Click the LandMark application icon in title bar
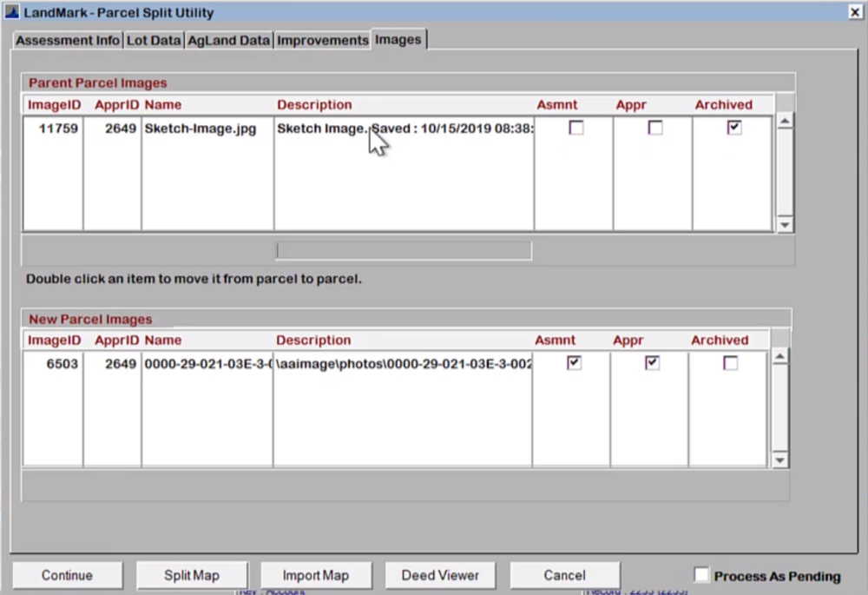The height and width of the screenshot is (595, 868). coord(12,11)
